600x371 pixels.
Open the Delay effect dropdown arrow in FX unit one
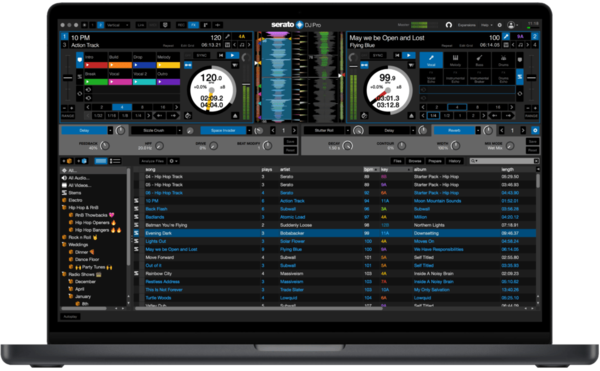pyautogui.click(x=110, y=130)
